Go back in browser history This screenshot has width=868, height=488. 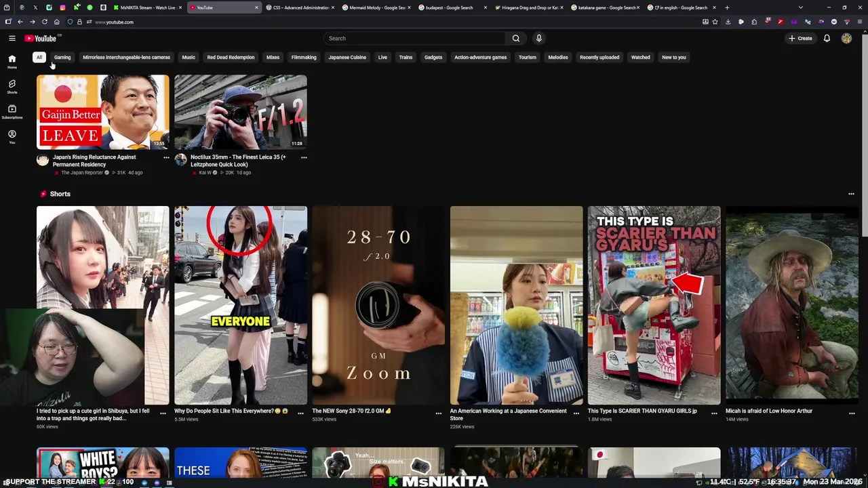click(20, 22)
